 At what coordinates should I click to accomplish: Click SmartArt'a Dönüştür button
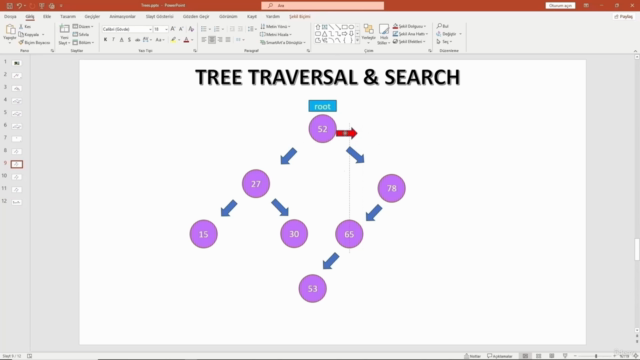click(282, 42)
